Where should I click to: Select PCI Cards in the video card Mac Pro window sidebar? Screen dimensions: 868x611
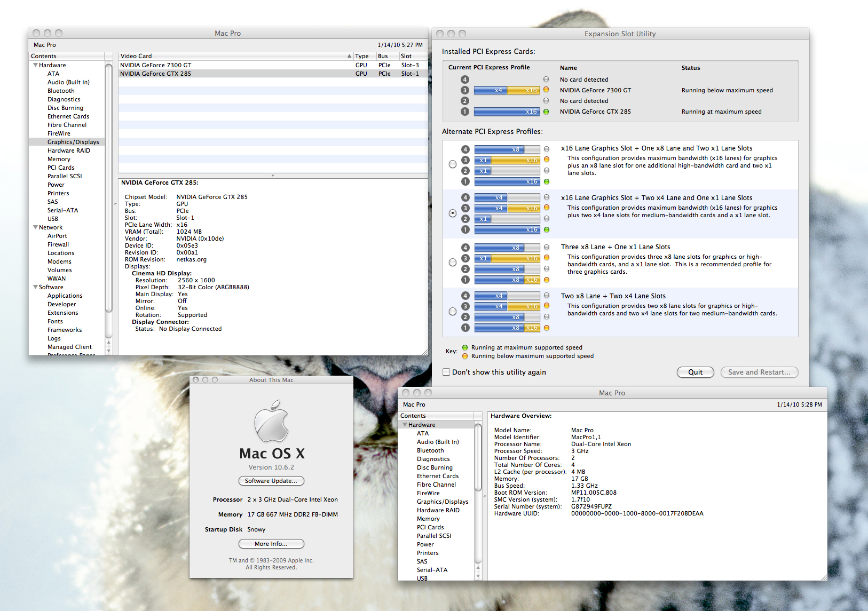click(x=61, y=168)
